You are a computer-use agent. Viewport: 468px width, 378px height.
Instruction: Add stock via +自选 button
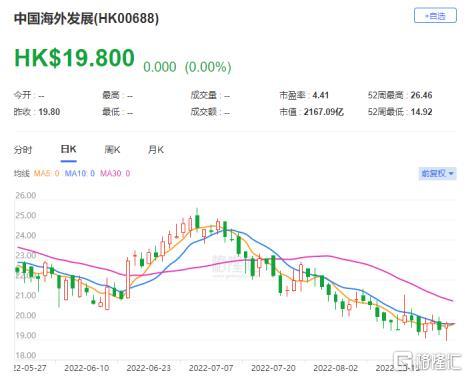tap(435, 16)
